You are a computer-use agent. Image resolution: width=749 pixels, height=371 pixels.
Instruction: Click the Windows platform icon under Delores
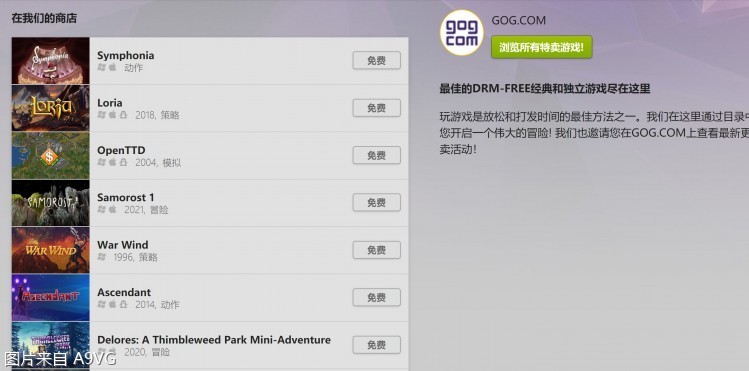point(101,351)
